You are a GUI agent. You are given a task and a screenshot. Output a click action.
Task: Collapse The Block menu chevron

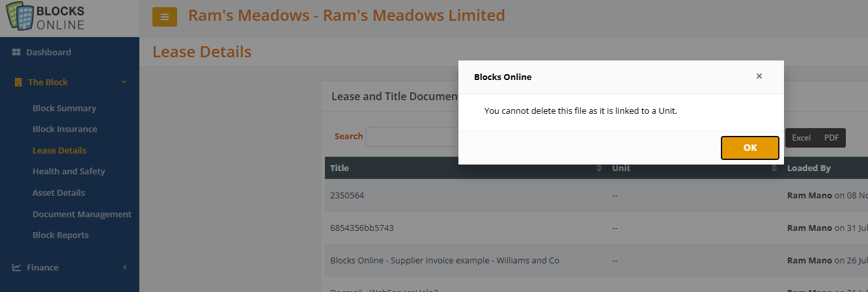coord(124,82)
